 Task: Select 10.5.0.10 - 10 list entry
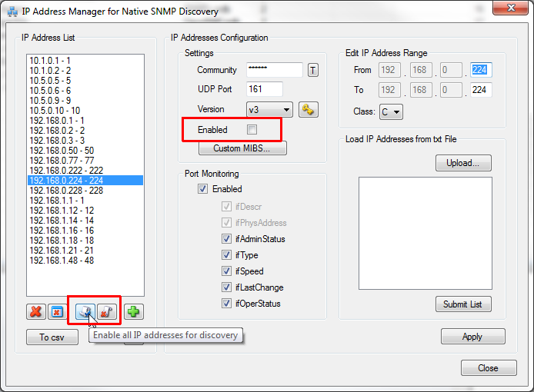54,110
